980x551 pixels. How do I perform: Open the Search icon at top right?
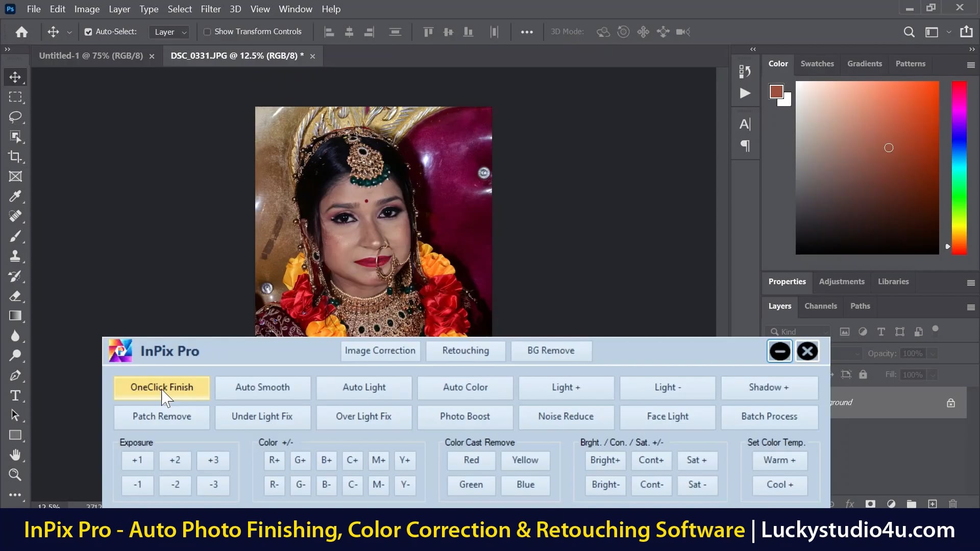click(x=909, y=32)
